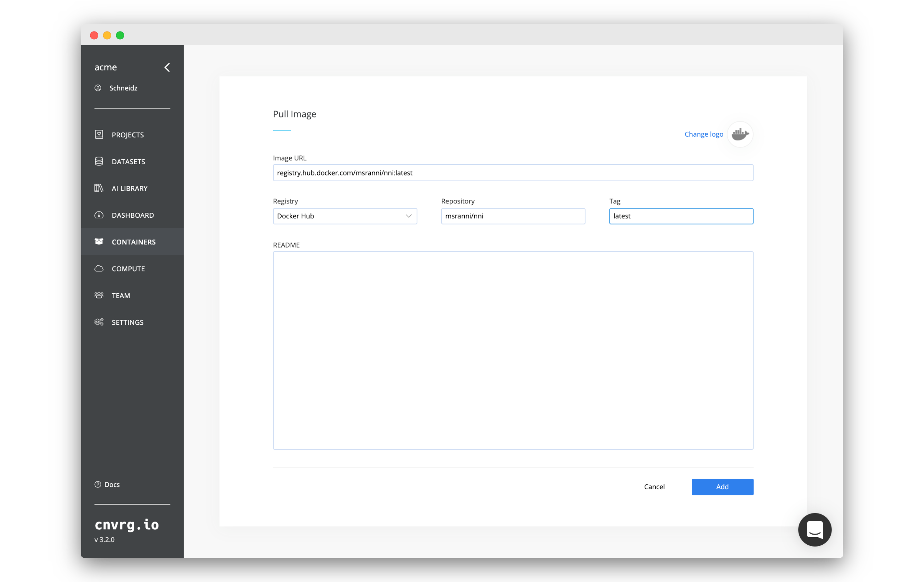Image resolution: width=924 pixels, height=582 pixels.
Task: Click into the Repository field
Action: 513,216
